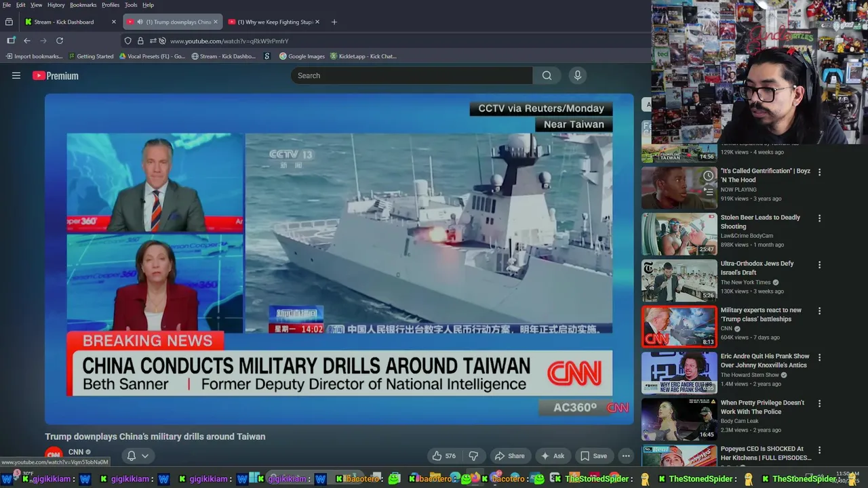Open the CNN channel name link
The image size is (868, 488).
[76, 452]
